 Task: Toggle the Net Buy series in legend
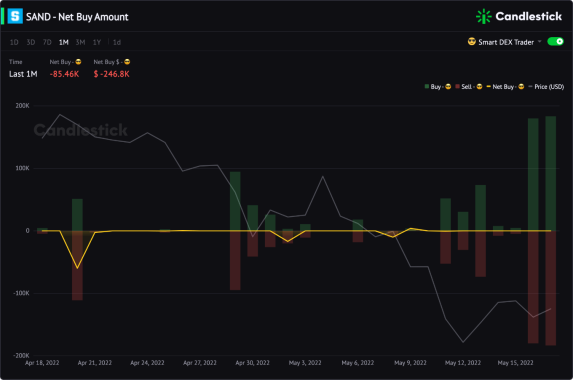(505, 87)
